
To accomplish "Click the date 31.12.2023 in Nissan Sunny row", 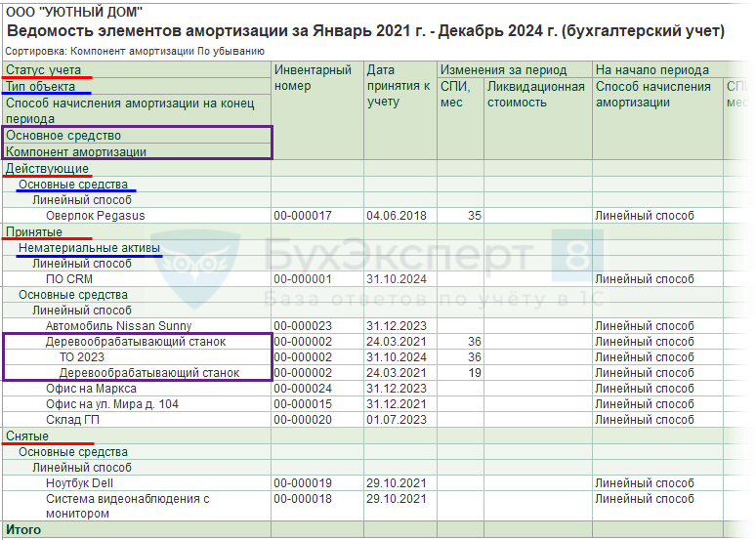I will pyautogui.click(x=397, y=326).
